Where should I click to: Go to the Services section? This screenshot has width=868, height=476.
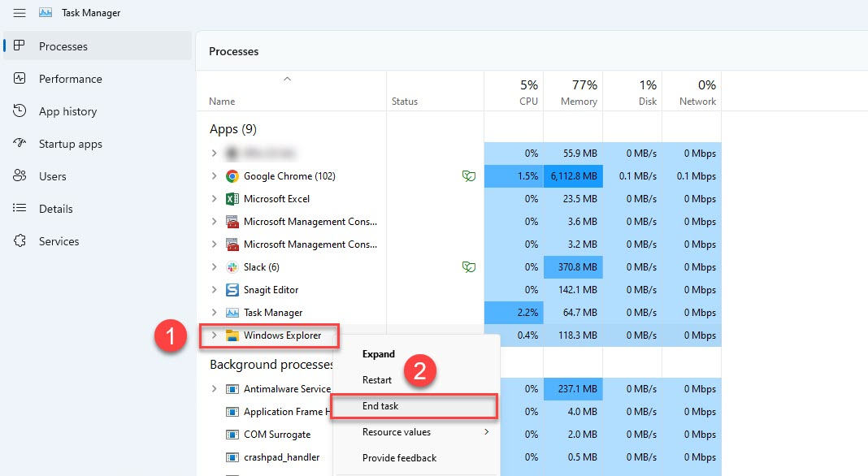(59, 241)
